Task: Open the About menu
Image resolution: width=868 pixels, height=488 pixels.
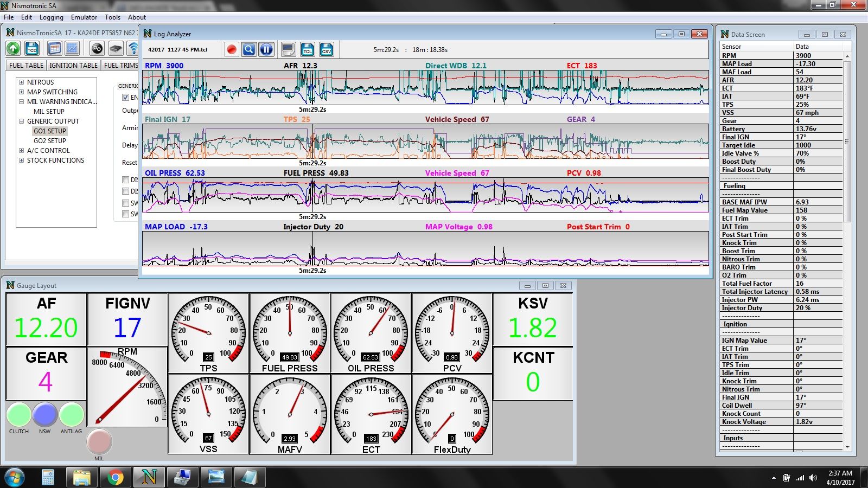Action: [137, 17]
